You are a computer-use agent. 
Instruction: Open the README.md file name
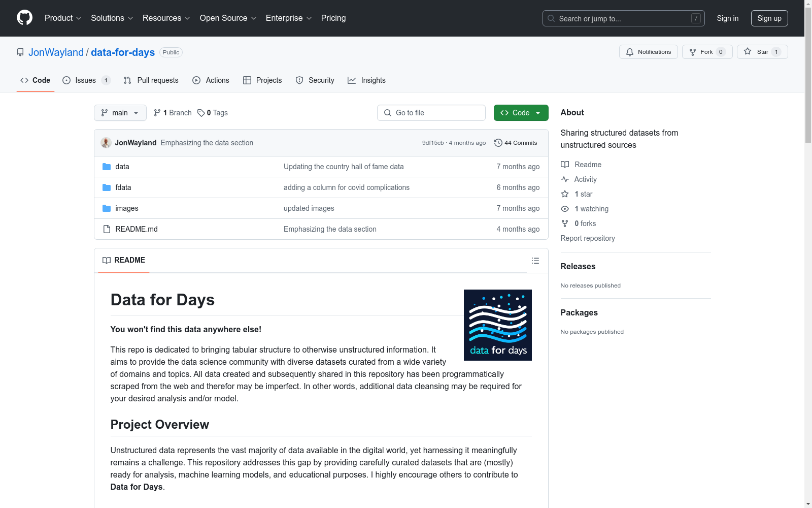137,229
